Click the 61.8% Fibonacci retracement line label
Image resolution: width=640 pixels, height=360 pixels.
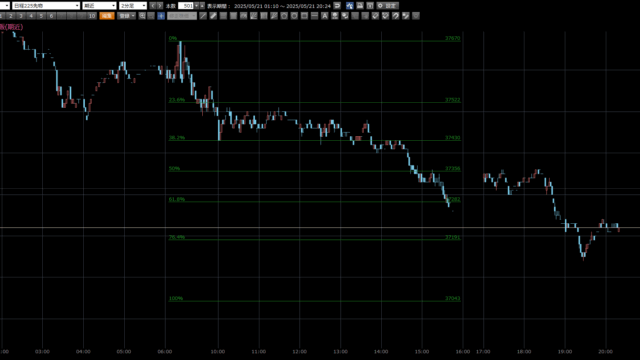(177, 199)
